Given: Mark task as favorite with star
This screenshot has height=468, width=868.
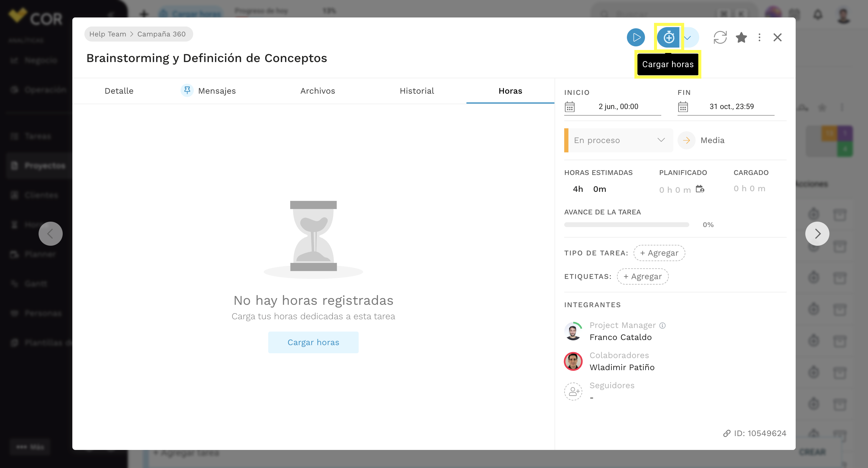Looking at the screenshot, I should pos(741,37).
